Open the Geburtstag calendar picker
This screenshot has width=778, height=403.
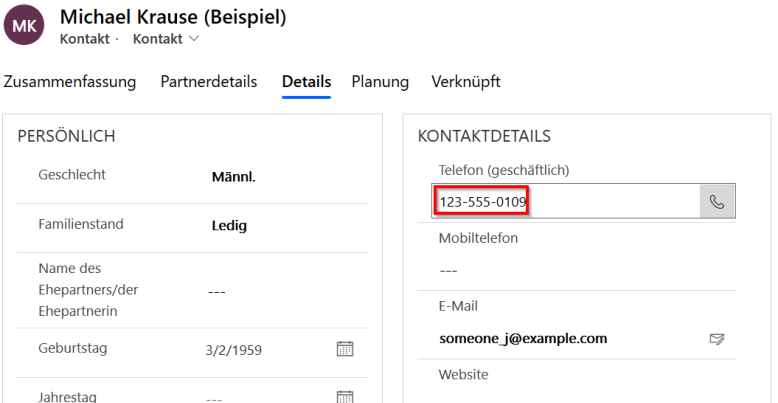coord(345,349)
